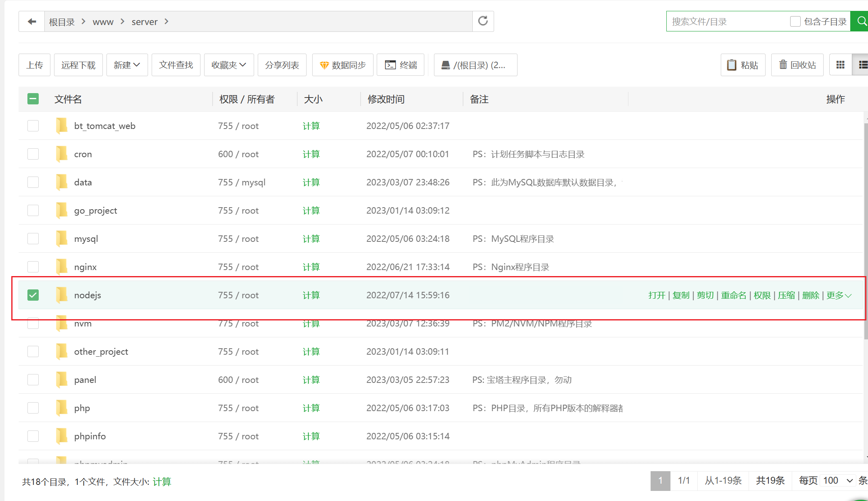The height and width of the screenshot is (501, 868).
Task: Open the nginx folder icon
Action: coord(62,267)
